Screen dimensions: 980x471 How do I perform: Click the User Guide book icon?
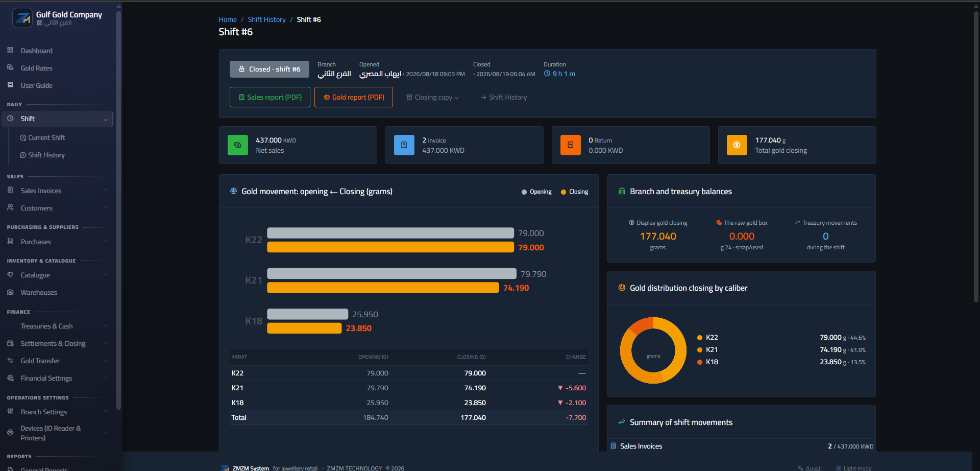(10, 85)
